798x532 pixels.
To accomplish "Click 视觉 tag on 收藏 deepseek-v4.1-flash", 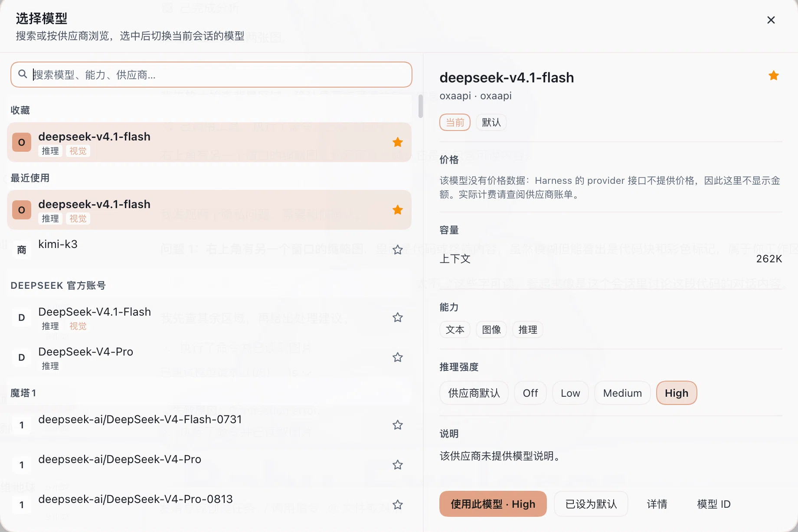I will coord(78,151).
